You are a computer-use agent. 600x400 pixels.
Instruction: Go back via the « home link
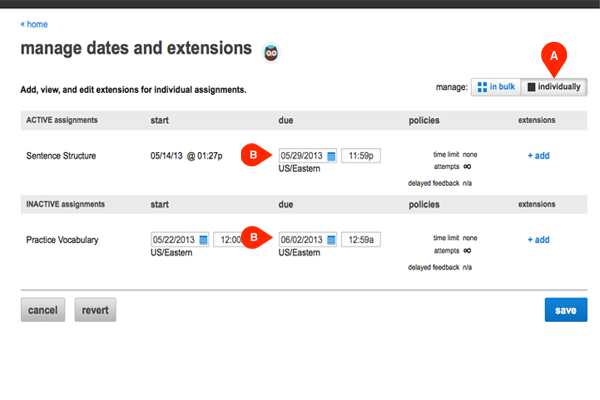tap(34, 24)
